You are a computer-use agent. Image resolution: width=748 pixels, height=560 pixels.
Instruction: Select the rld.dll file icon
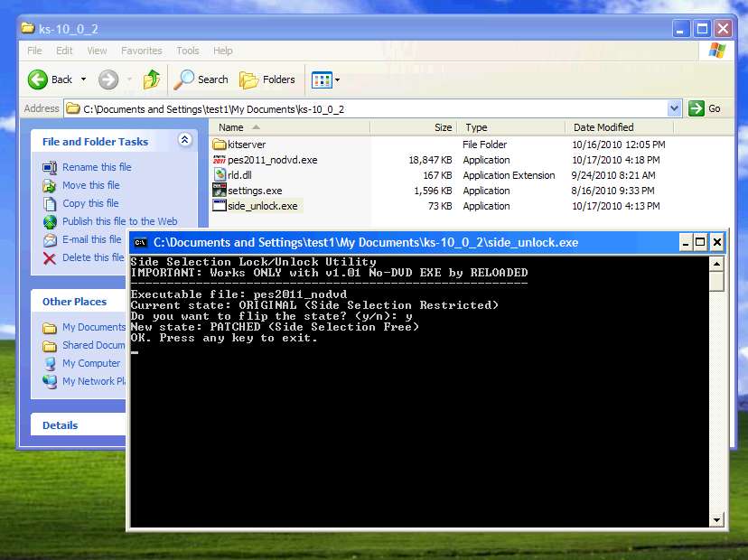click(x=219, y=175)
